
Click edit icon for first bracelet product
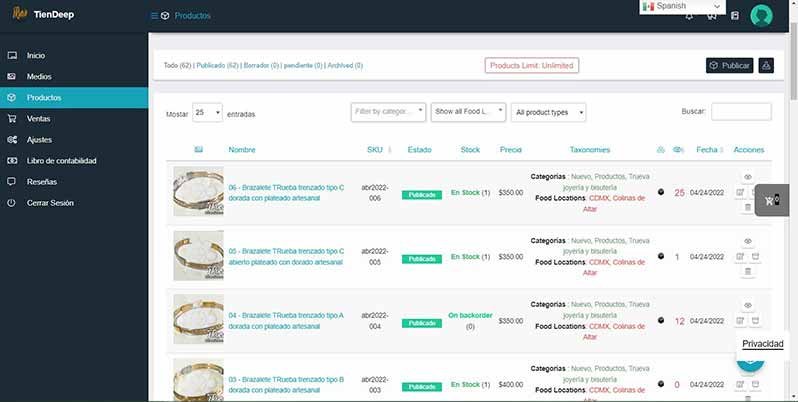740,191
